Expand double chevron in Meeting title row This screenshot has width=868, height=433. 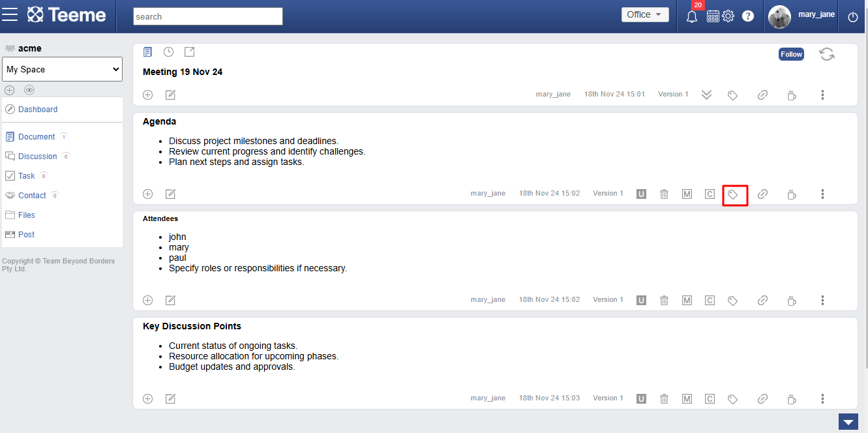[706, 95]
